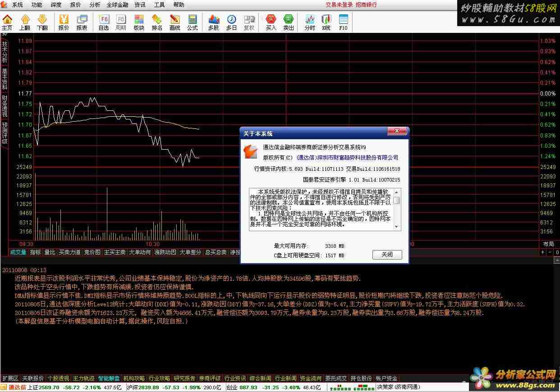560x392 pixels.
Task: Select the 成交量 indicator tab
Action: (18, 252)
